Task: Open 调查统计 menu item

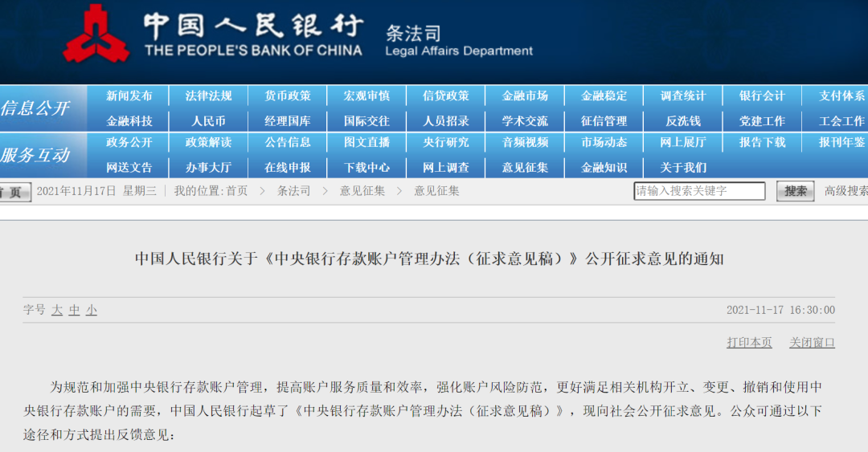Action: (x=683, y=96)
